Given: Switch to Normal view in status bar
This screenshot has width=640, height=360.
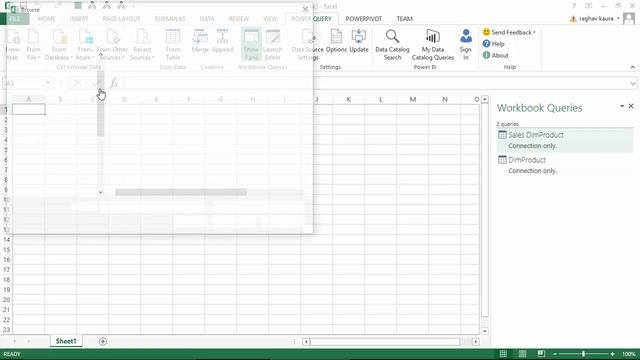Looking at the screenshot, I should [503, 354].
